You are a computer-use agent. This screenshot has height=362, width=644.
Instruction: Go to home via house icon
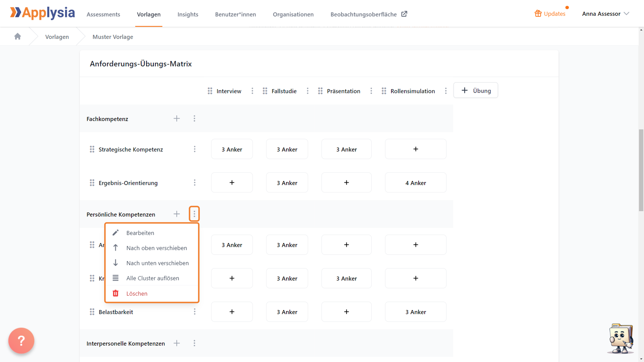18,36
